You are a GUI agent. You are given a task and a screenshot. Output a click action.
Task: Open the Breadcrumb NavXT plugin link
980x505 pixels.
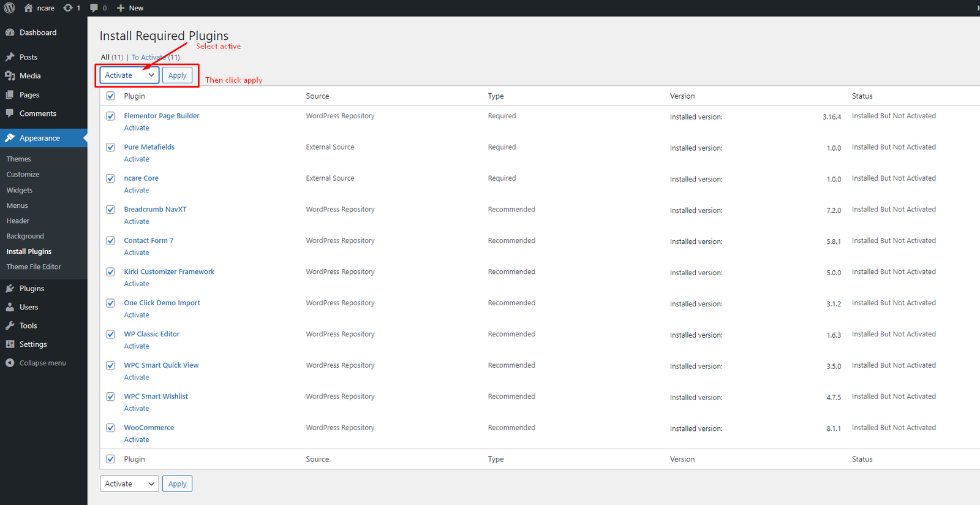[155, 210]
